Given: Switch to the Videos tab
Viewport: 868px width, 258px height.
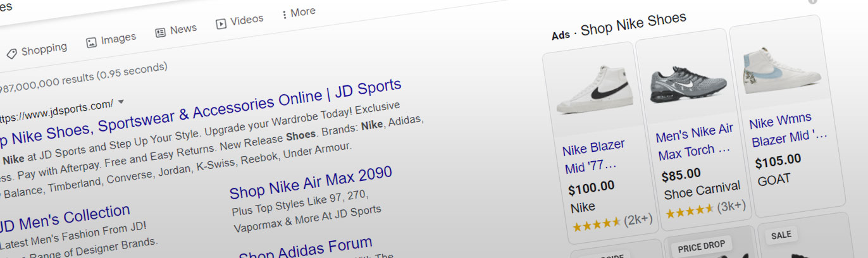Looking at the screenshot, I should point(239,21).
